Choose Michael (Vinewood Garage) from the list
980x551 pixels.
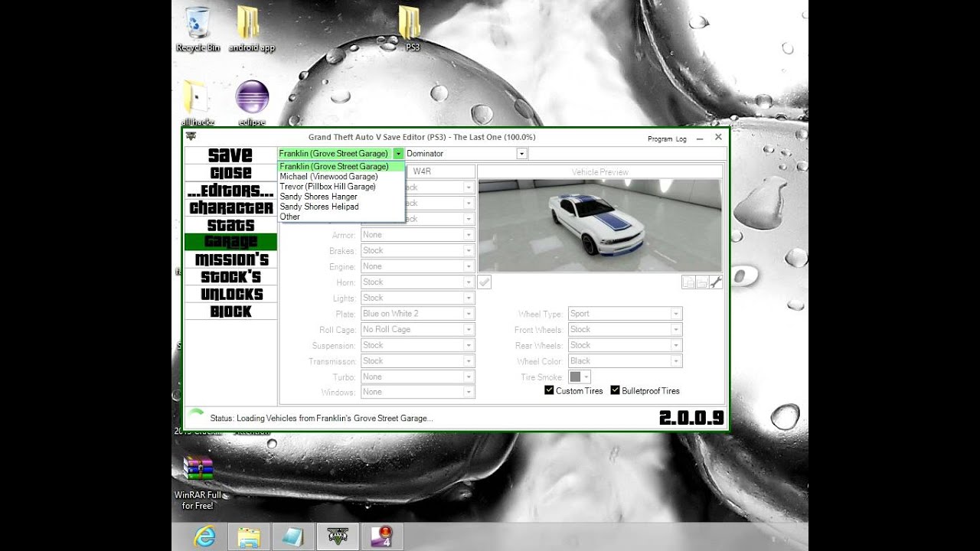tap(341, 177)
